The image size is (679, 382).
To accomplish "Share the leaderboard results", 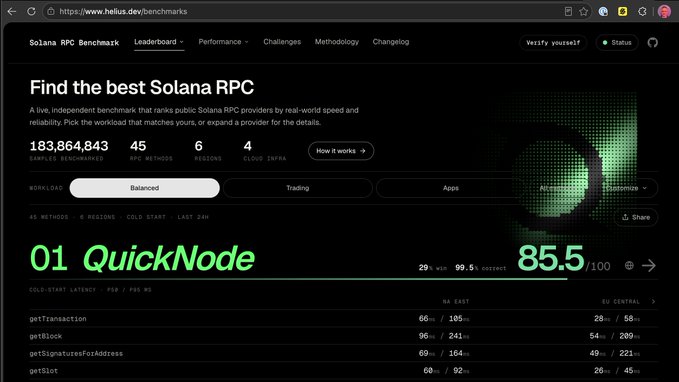I will point(636,217).
